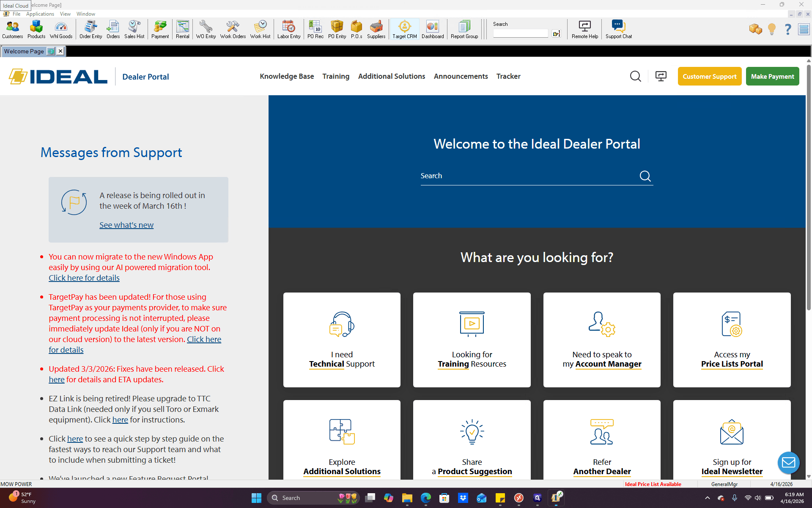Open the Sales Hist toolbar icon
The width and height of the screenshot is (812, 508).
point(134,29)
